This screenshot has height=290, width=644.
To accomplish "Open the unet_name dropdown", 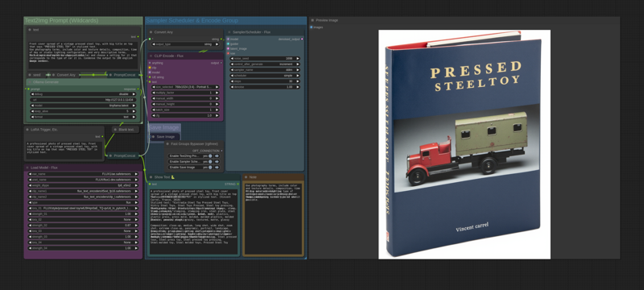I will click(84, 180).
